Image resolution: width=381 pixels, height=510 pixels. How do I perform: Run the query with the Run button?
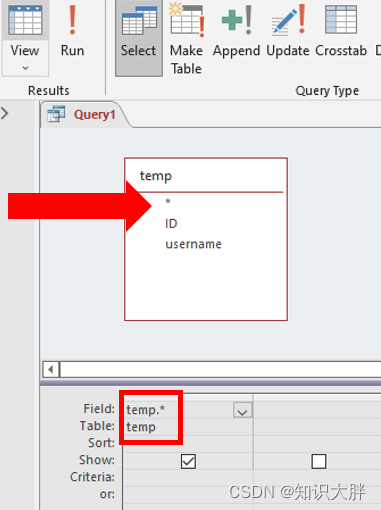[x=72, y=32]
